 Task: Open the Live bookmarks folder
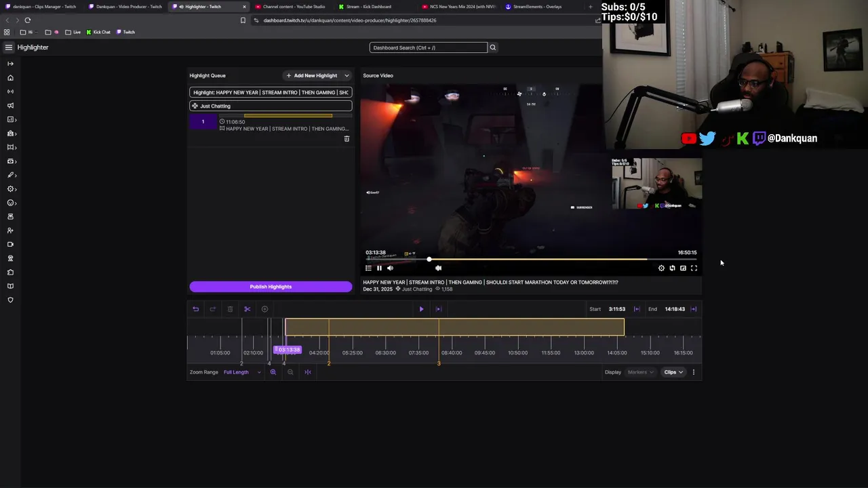tap(73, 32)
